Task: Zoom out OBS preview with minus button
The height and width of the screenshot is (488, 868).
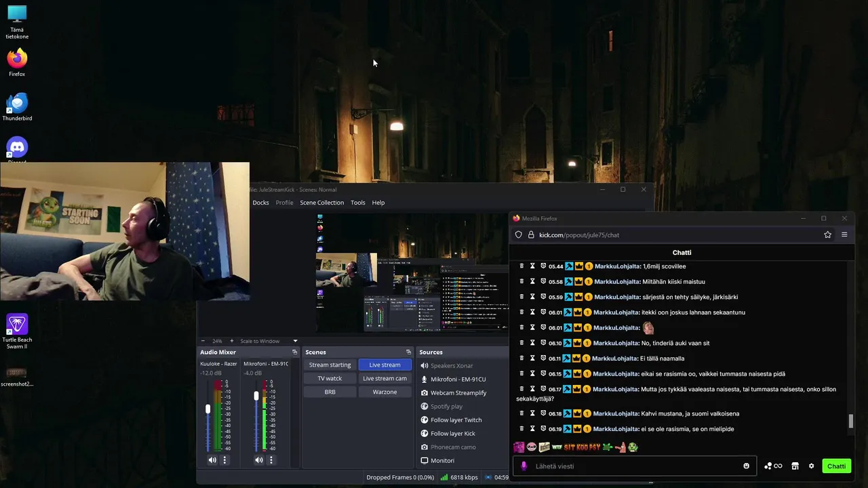Action: [202, 341]
